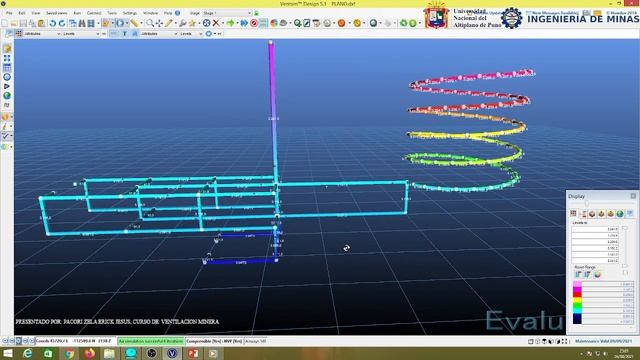
Task: Click the binoculars Find icon
Action: coord(82,23)
